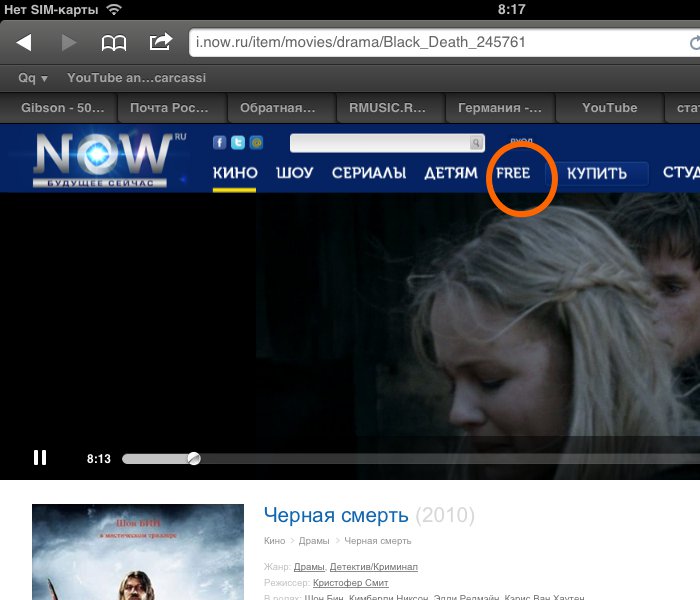Go to Кино breadcrumb link
Image resolution: width=700 pixels, height=600 pixels.
274,541
